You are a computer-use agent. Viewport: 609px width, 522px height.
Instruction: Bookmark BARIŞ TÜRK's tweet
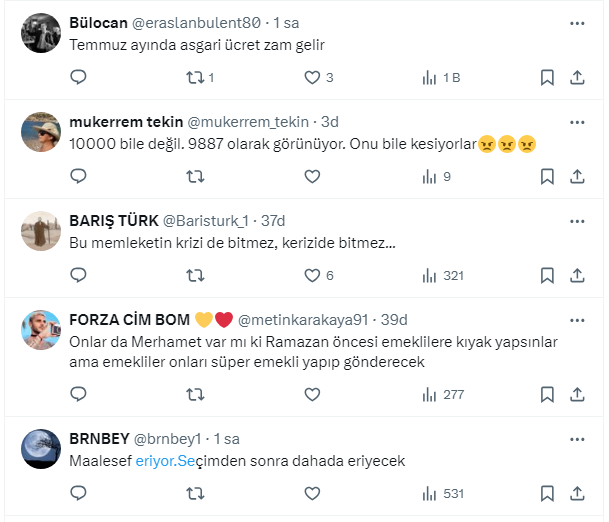click(x=547, y=276)
